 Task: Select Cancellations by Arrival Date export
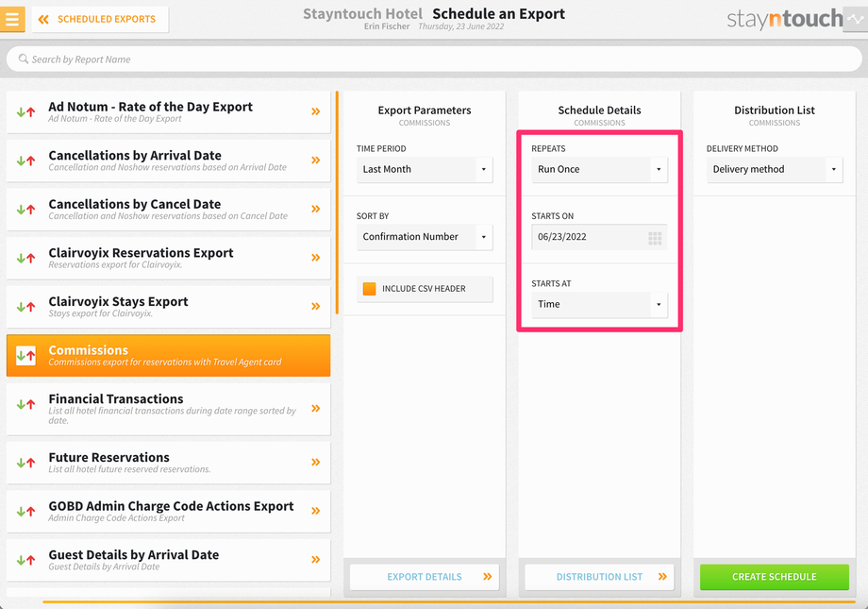coord(168,161)
